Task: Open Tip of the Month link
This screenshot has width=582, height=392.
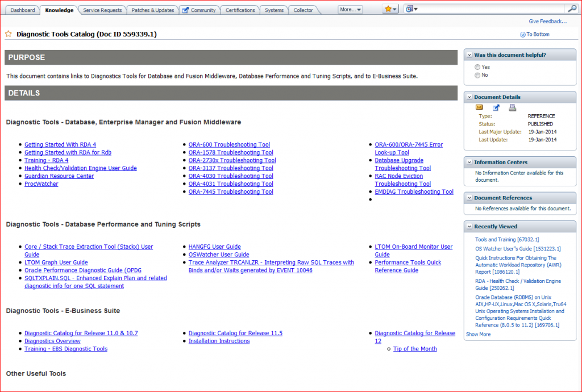Action: click(x=415, y=349)
